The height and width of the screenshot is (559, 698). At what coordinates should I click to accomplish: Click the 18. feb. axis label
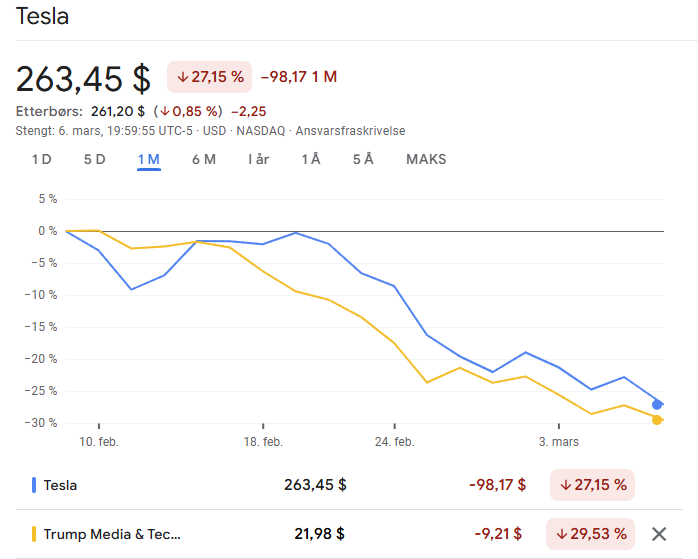click(x=263, y=442)
